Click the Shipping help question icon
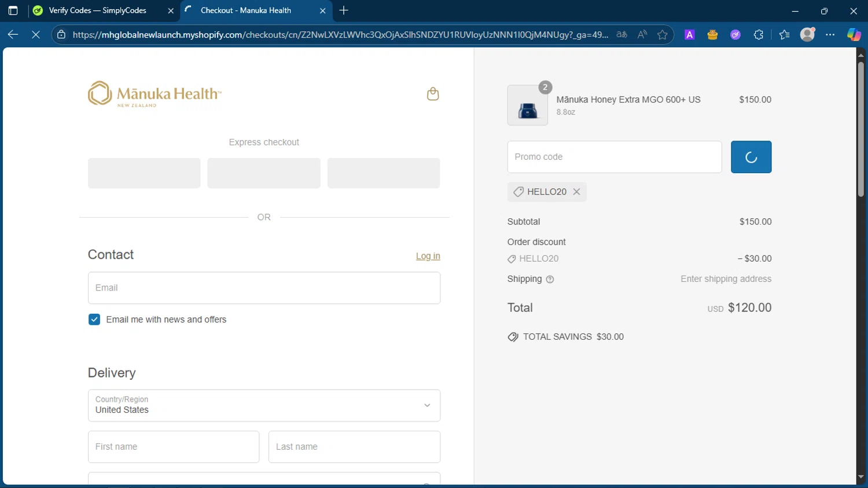868x488 pixels. point(550,280)
